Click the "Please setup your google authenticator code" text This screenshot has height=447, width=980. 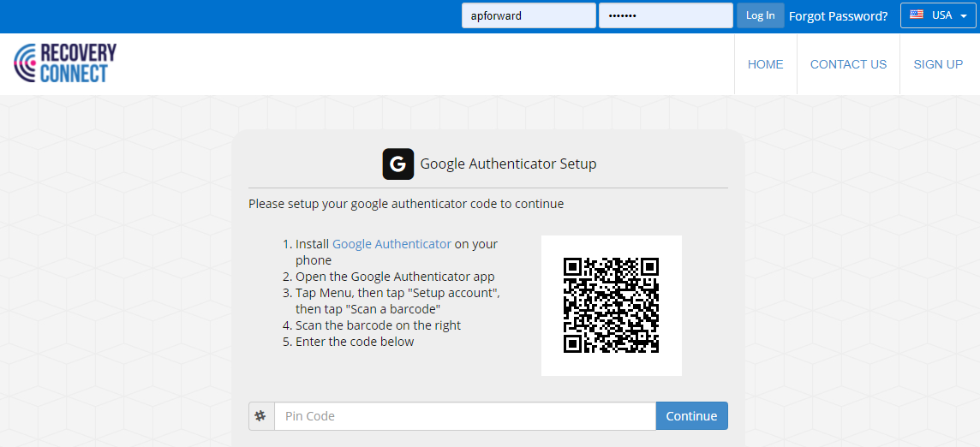coord(406,204)
